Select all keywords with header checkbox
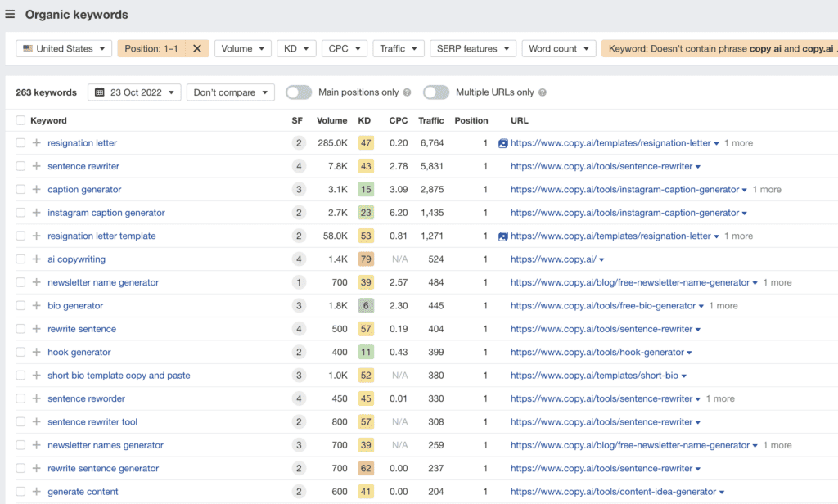Image resolution: width=838 pixels, height=504 pixels. pos(20,120)
